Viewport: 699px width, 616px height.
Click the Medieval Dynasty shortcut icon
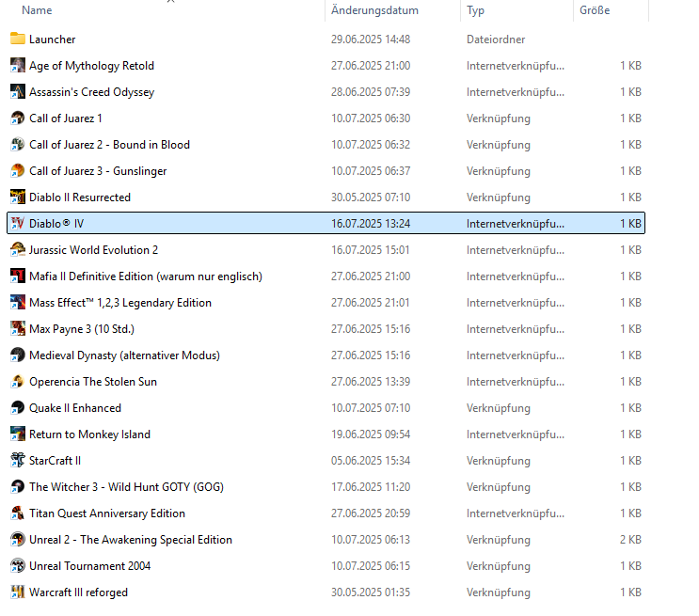(17, 355)
